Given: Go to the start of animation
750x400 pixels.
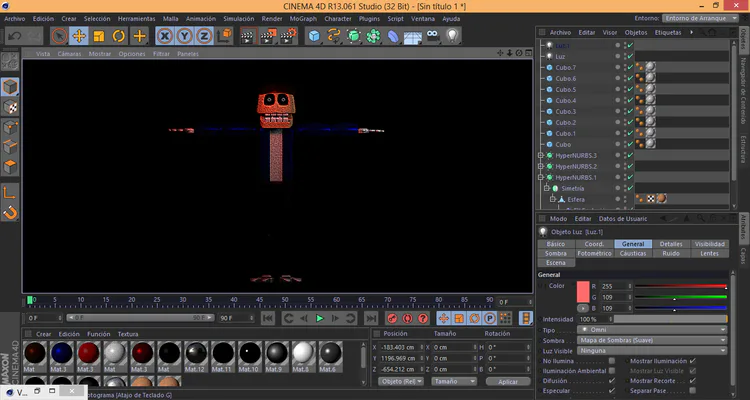Looking at the screenshot, I should (268, 318).
